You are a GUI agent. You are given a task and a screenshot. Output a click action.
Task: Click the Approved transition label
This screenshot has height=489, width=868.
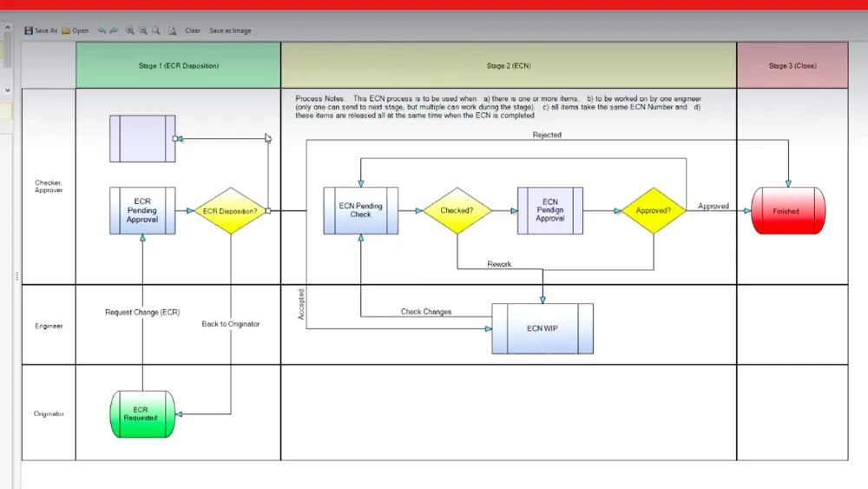click(713, 206)
